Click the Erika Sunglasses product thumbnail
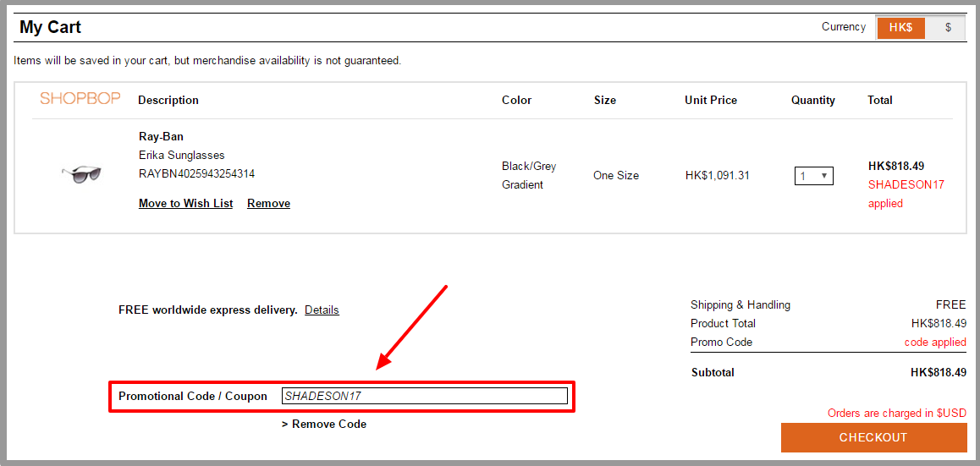980x466 pixels. click(x=81, y=174)
